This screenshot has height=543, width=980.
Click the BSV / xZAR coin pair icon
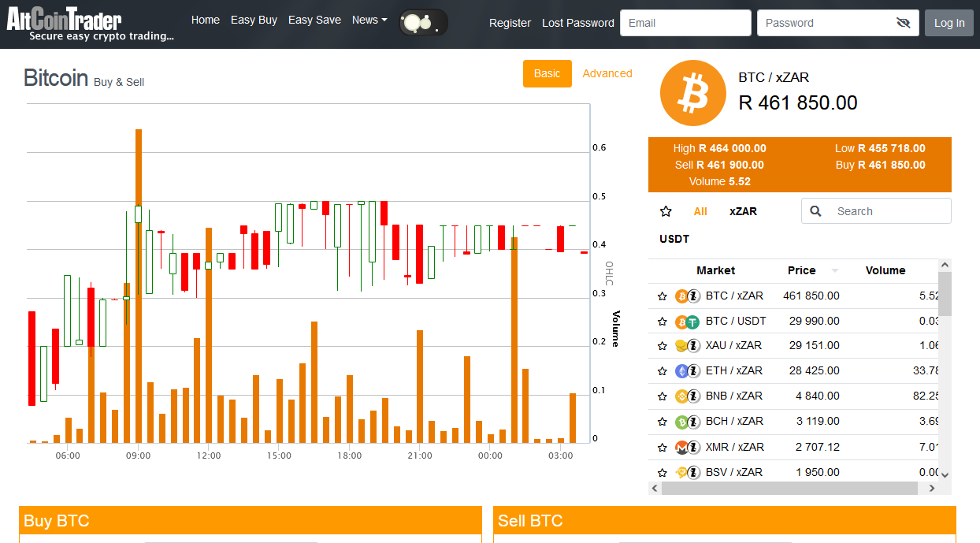tap(688, 473)
